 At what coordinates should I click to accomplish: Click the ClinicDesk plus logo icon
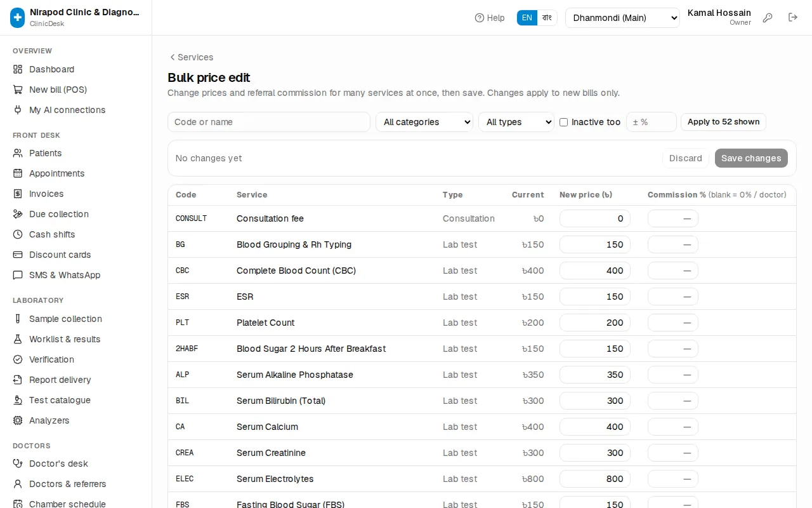18,18
